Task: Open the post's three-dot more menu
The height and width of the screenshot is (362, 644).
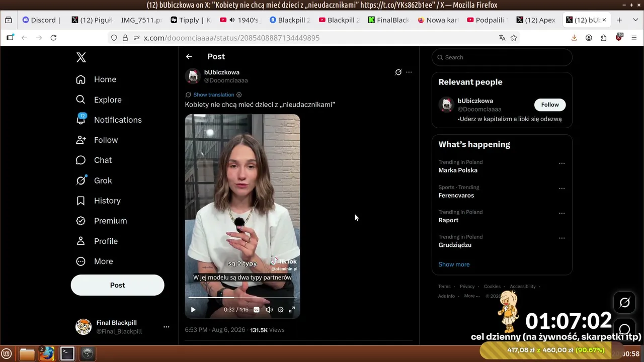Action: [x=409, y=72]
